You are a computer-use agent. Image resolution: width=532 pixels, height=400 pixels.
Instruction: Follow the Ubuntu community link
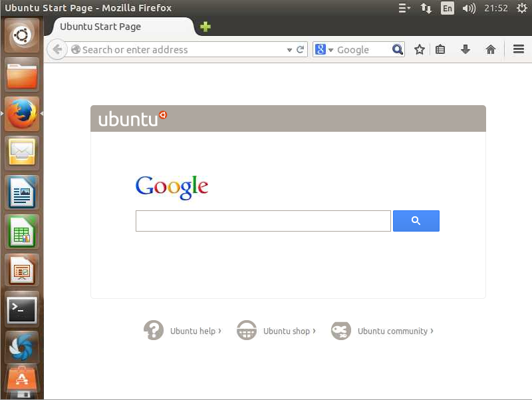point(396,331)
